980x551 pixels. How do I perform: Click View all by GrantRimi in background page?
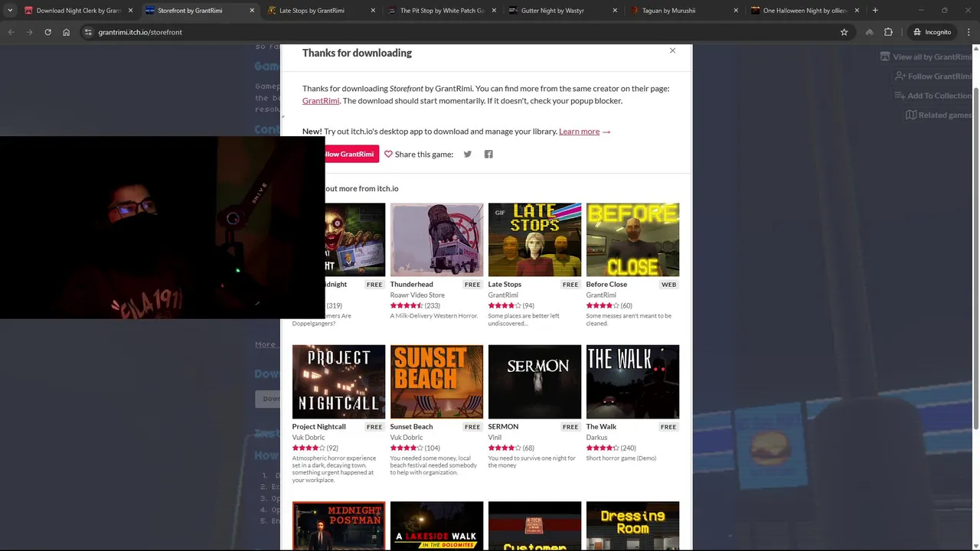926,57
